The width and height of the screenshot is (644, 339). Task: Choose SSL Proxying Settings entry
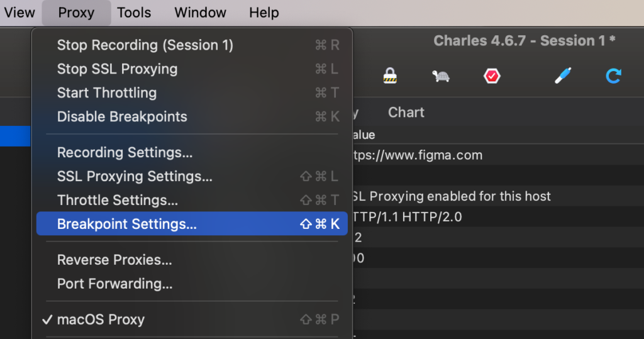[135, 177]
